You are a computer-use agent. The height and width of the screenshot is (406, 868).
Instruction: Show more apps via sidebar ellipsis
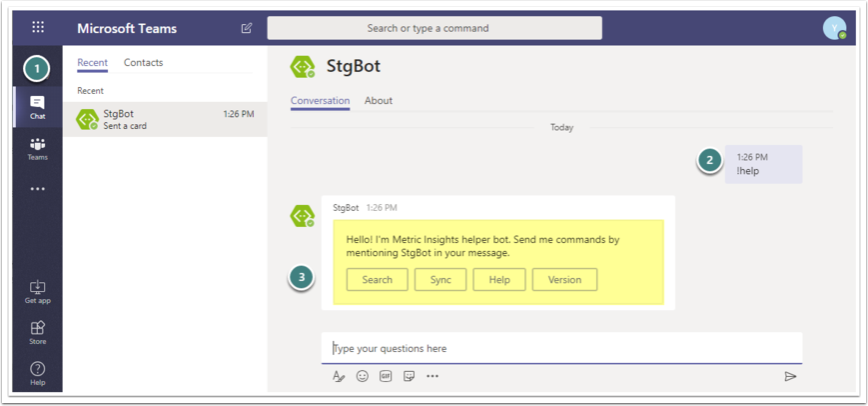pyautogui.click(x=38, y=189)
